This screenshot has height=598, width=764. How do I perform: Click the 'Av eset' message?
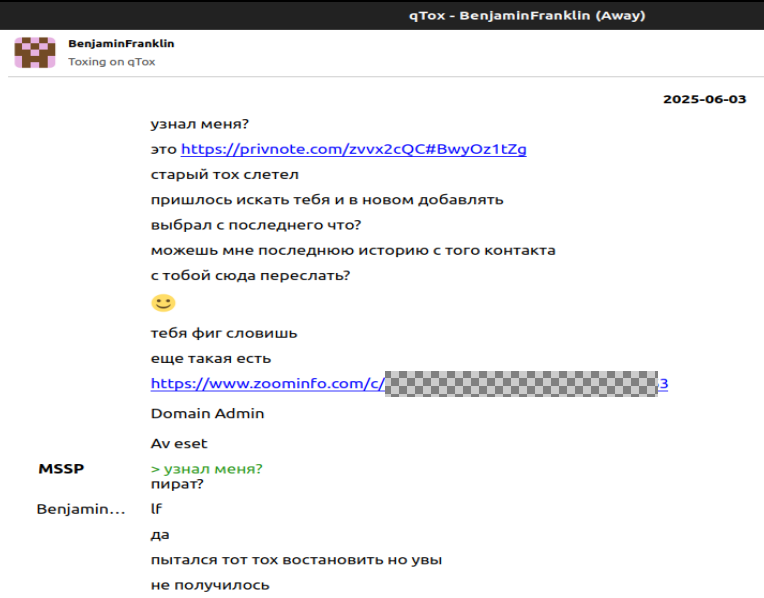[x=179, y=444]
